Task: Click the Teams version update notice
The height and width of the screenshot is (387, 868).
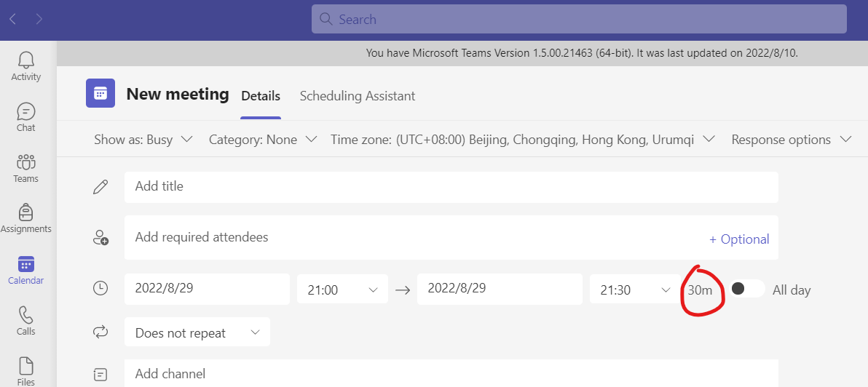Action: tap(582, 53)
